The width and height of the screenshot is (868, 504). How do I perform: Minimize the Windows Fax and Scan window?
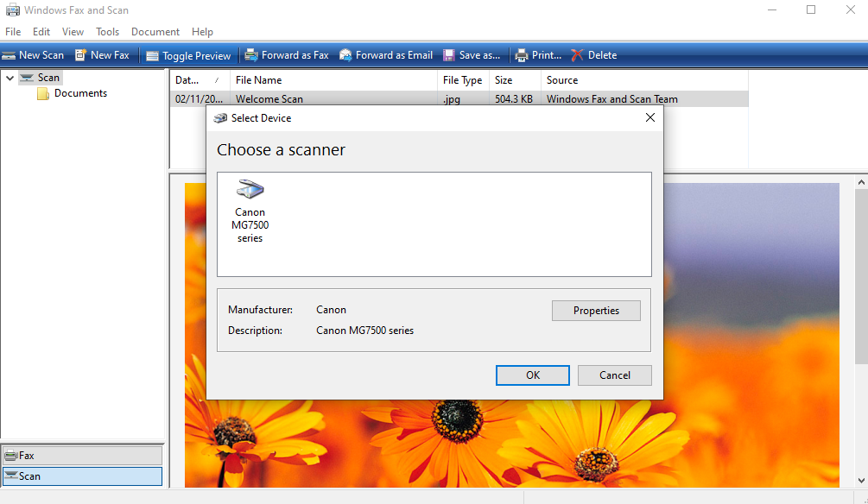[772, 10]
